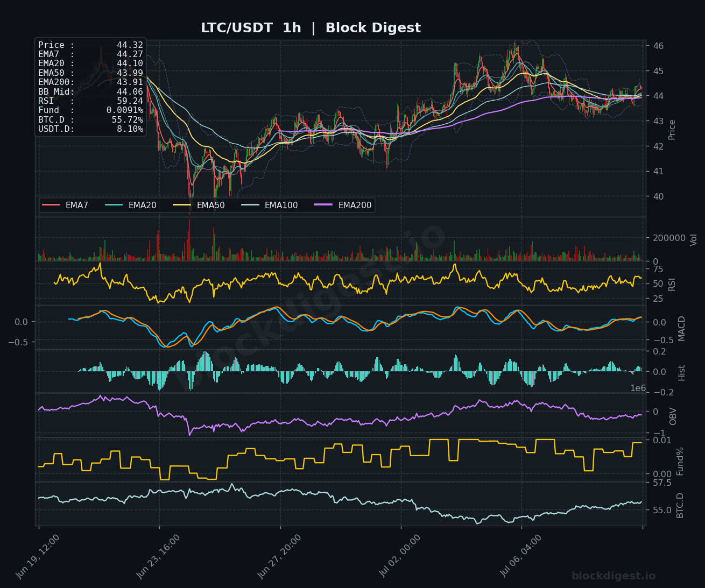Screen dimensions: 705x588
Task: Click the BTC.D value 55.72%
Action: 128,119
